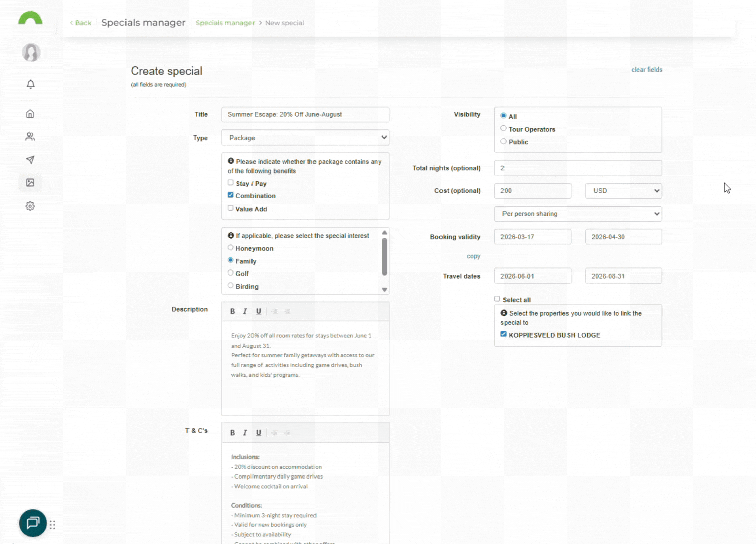Viewport: 756px width, 544px height.
Task: Expand the Per person sharing dropdown
Action: pyautogui.click(x=578, y=214)
